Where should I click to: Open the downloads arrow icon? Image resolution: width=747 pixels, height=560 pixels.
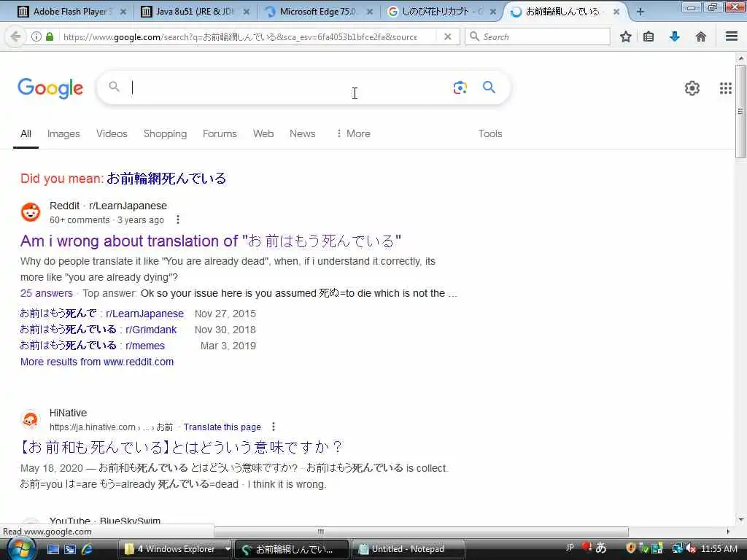(675, 36)
